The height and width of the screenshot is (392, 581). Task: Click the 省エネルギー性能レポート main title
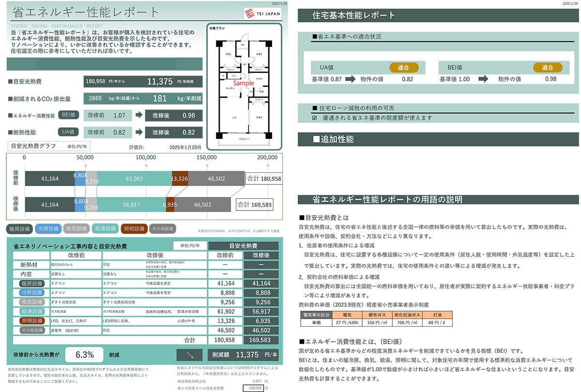[85, 12]
